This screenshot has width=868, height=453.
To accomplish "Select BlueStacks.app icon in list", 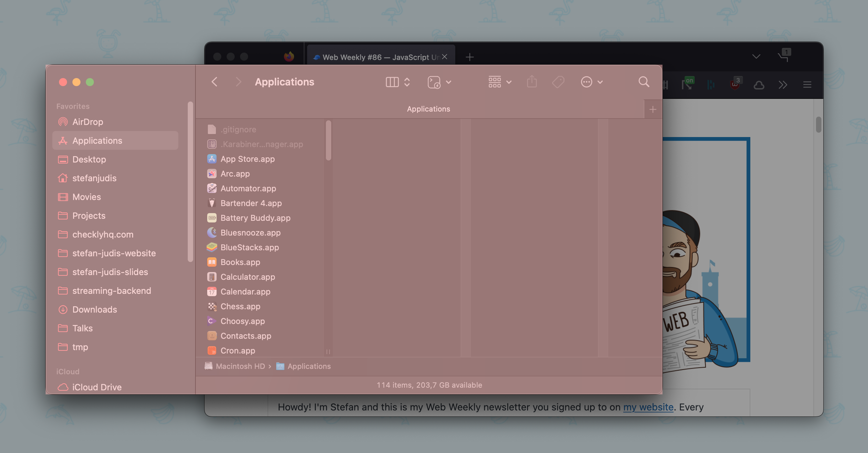I will pos(212,247).
